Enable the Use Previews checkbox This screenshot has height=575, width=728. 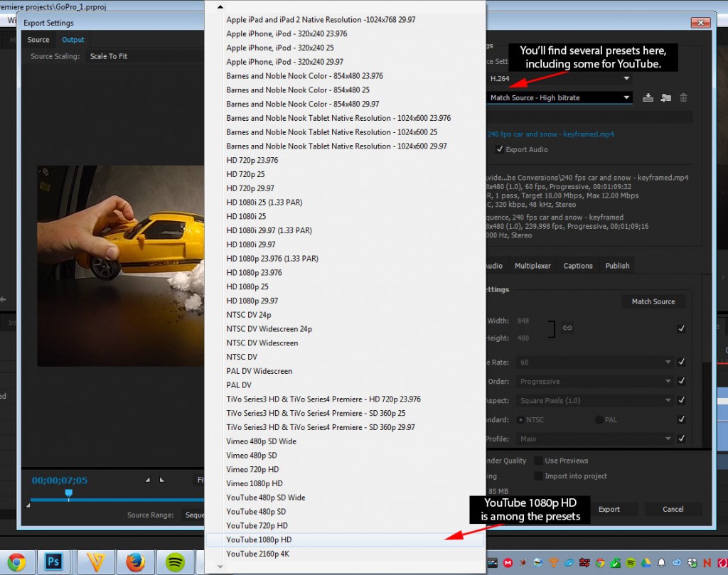[539, 461]
